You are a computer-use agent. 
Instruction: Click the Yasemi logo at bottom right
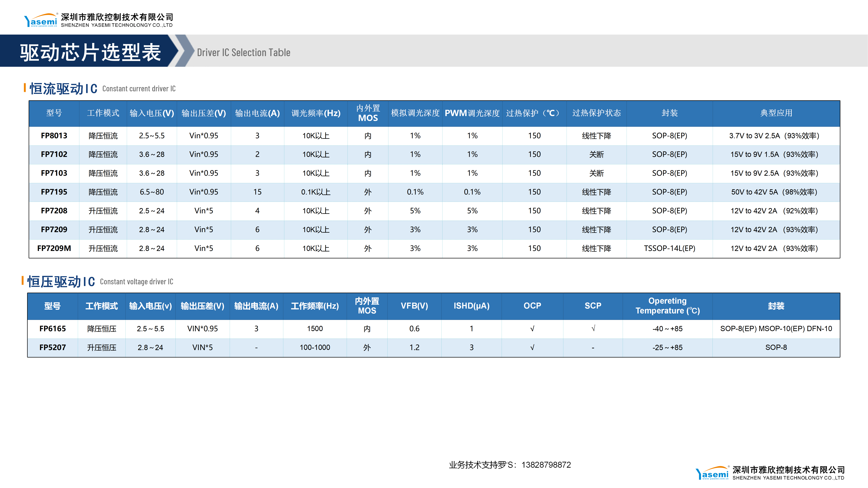[x=712, y=473]
